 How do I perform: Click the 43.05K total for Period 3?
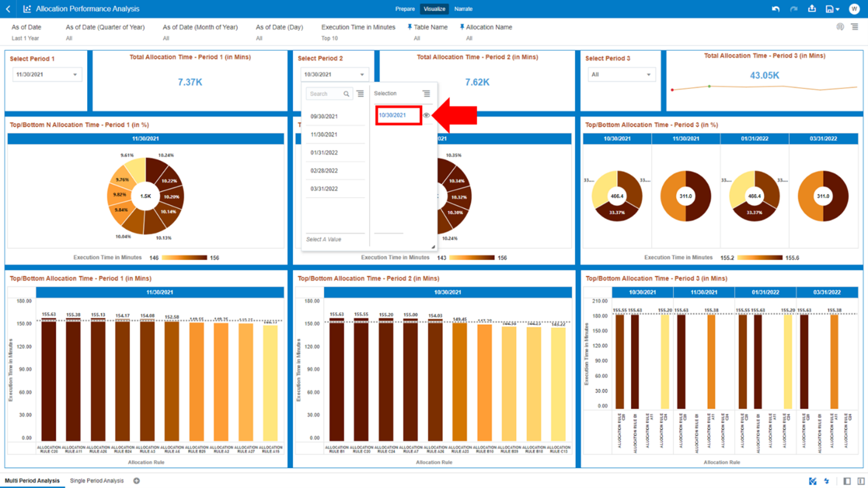click(765, 76)
